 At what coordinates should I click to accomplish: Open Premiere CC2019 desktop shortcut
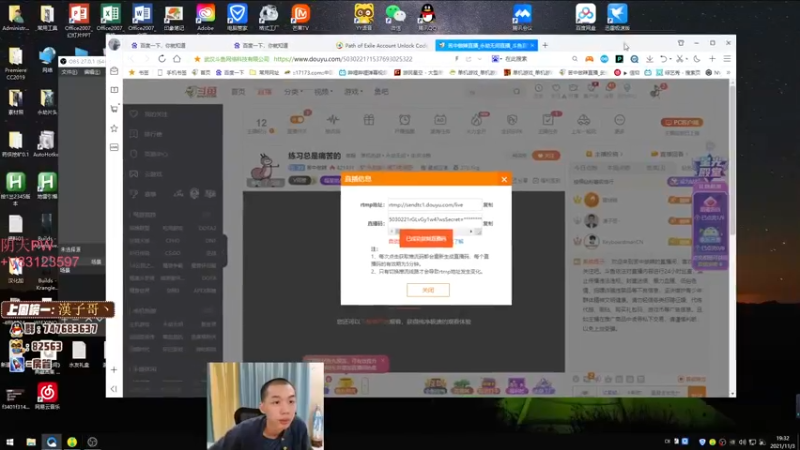click(x=15, y=63)
